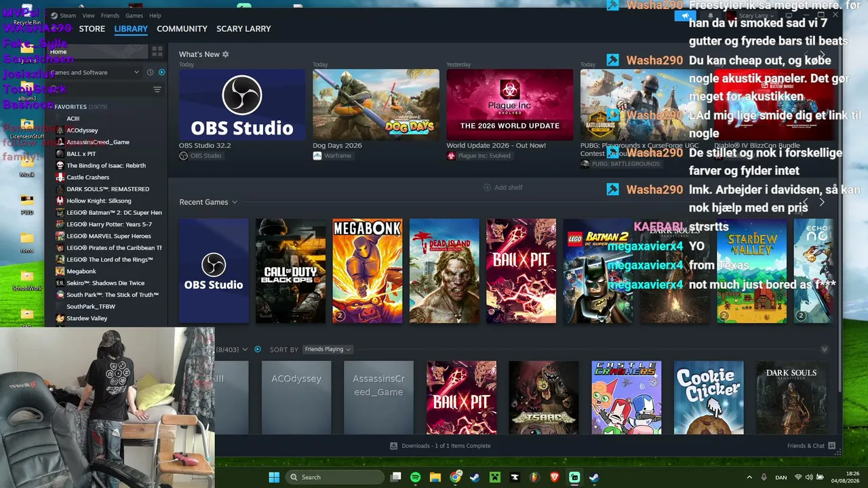The width and height of the screenshot is (868, 488).
Task: Open FL Studio from the taskbar
Action: 535,477
